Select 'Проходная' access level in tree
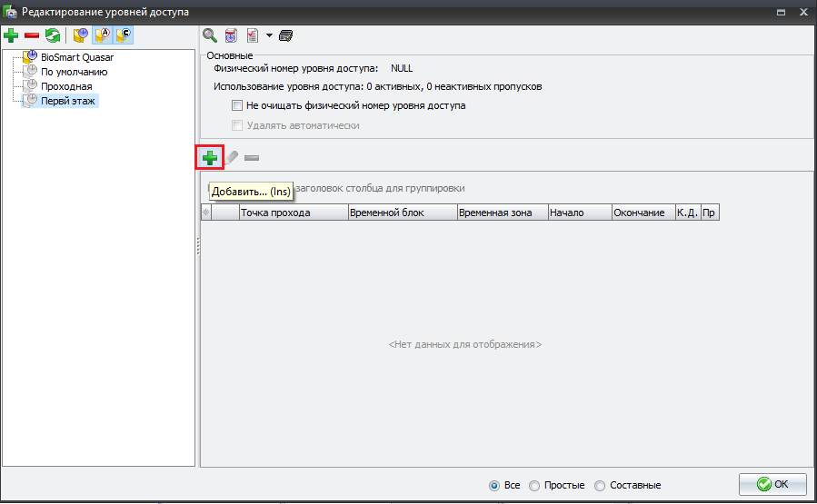The height and width of the screenshot is (504, 817). 66,86
